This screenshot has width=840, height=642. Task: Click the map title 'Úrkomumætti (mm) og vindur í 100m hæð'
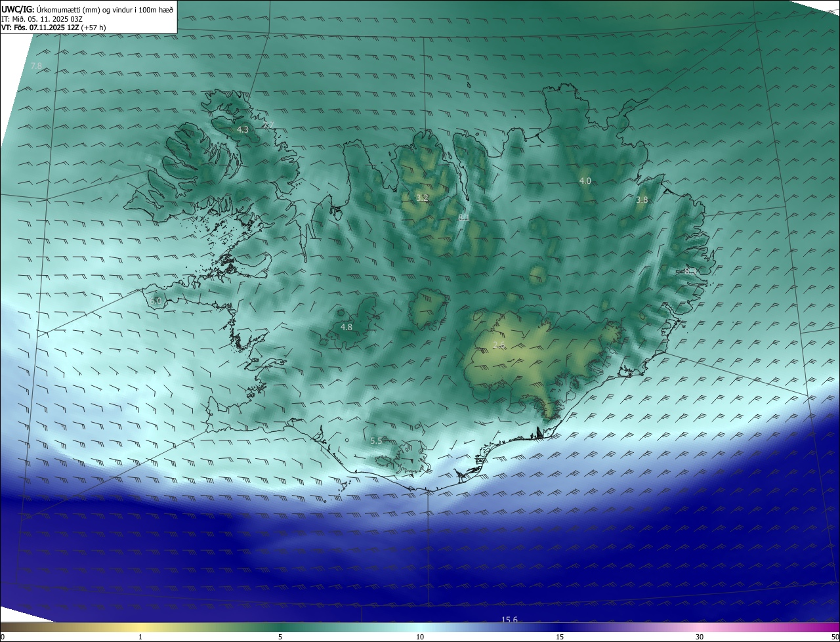click(106, 10)
